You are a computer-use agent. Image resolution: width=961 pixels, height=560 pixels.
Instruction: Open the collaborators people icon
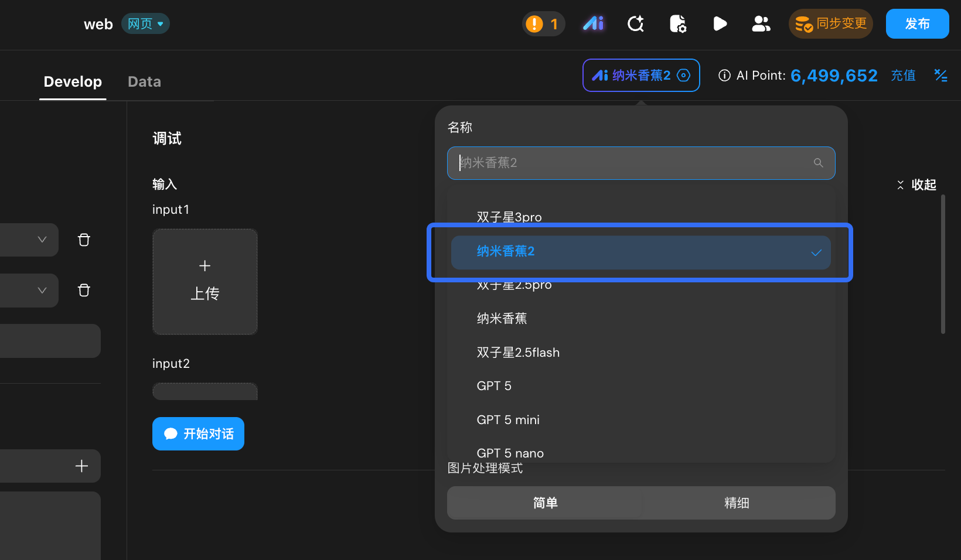(761, 24)
